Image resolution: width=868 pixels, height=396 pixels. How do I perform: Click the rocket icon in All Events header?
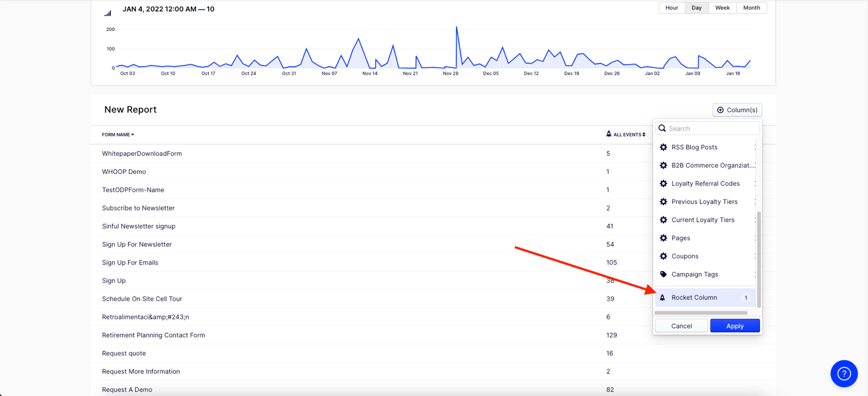click(608, 134)
